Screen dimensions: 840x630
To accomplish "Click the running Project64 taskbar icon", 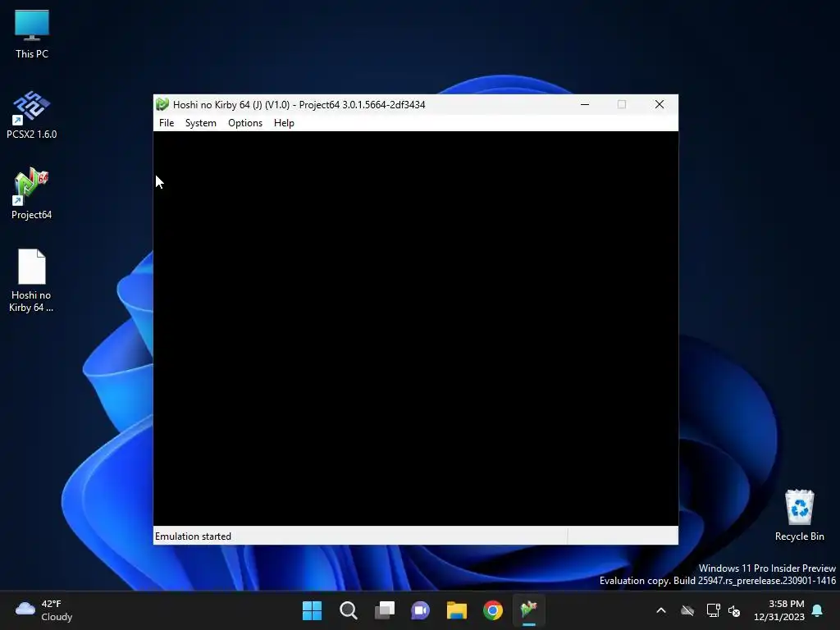I will 529,610.
